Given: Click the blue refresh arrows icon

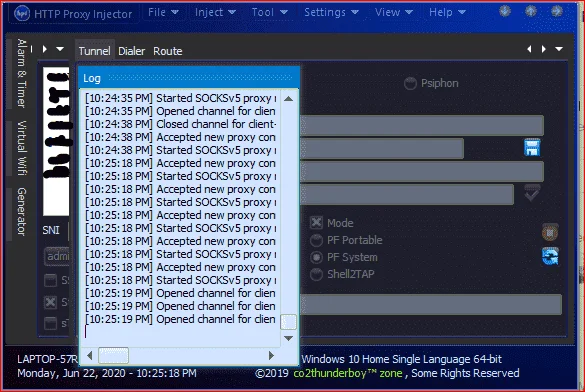Looking at the screenshot, I should coord(550,257).
